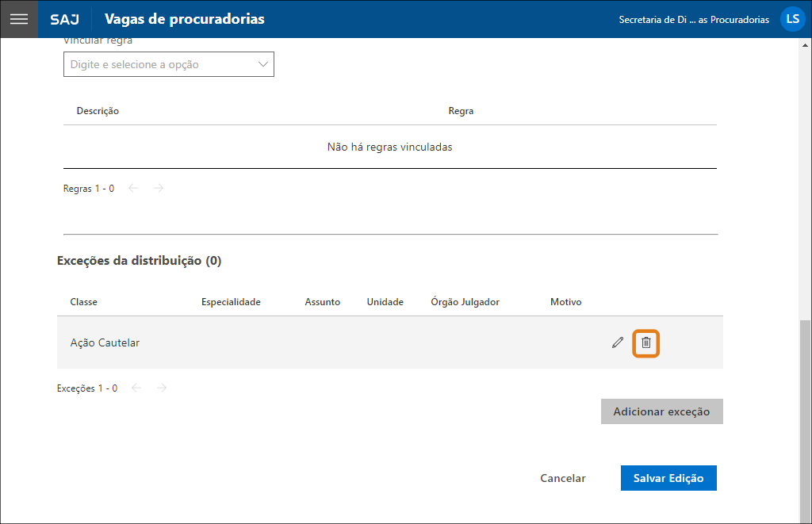Click the LS user avatar
This screenshot has height=524, width=812.
792,18
